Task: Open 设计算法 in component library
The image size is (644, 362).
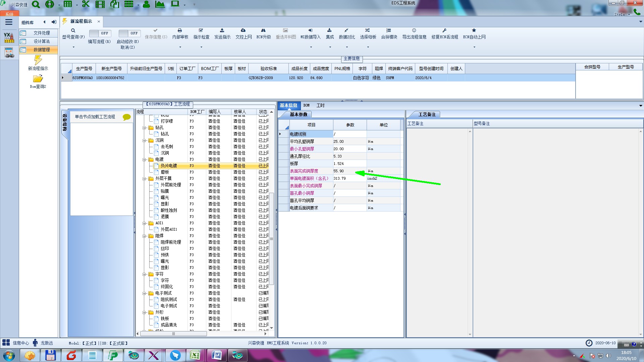Action: coord(41,41)
